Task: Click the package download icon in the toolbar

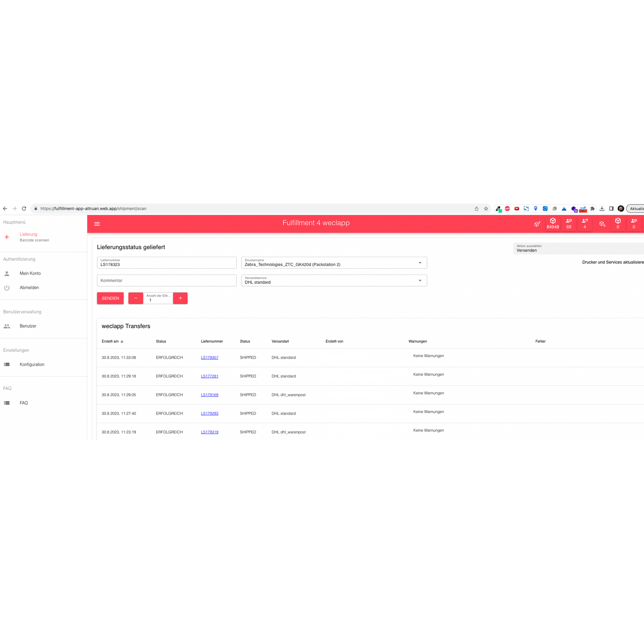Action: click(602, 223)
